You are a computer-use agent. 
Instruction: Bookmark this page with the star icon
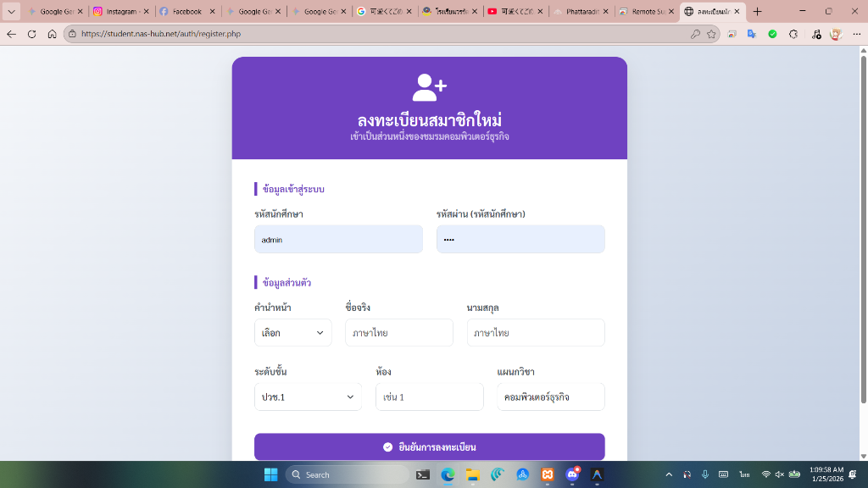click(711, 34)
